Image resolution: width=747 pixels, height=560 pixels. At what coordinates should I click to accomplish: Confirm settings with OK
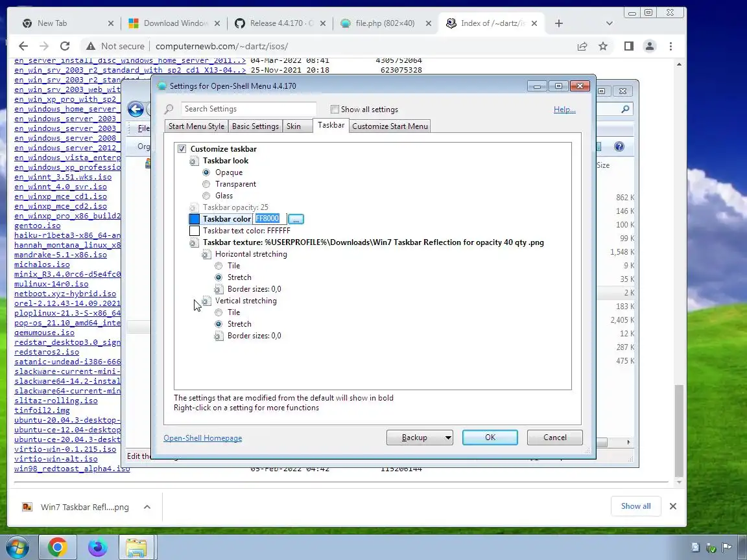tap(490, 437)
